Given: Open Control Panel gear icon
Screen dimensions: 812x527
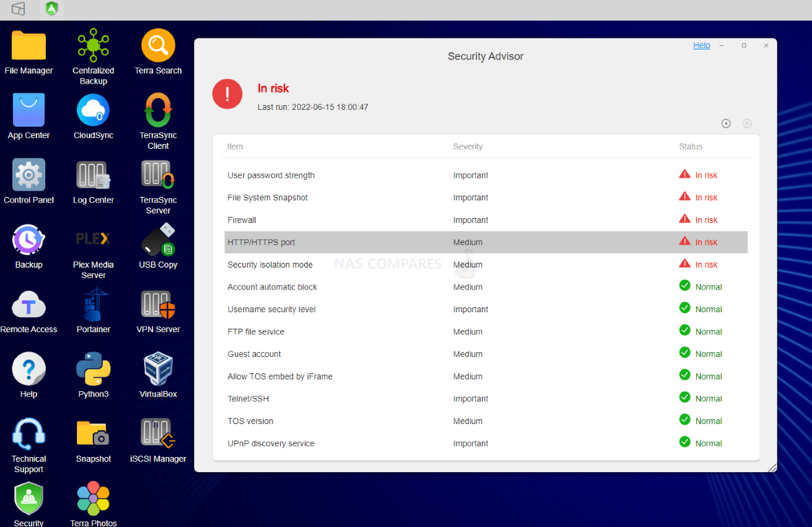Looking at the screenshot, I should [x=28, y=175].
